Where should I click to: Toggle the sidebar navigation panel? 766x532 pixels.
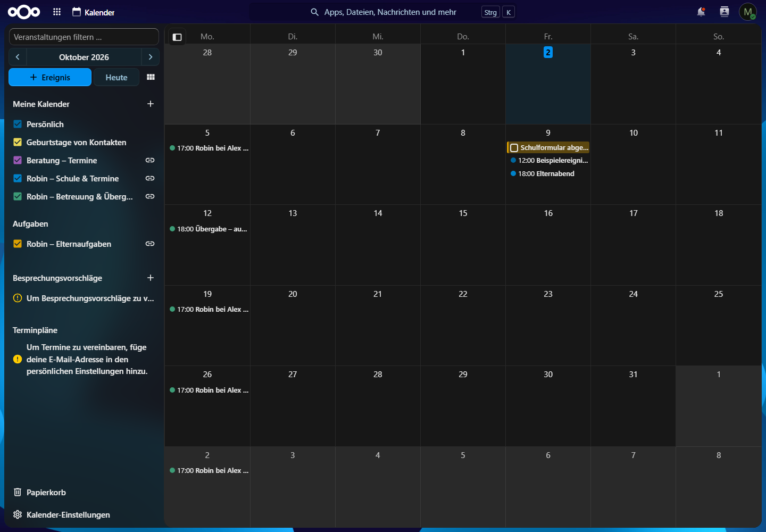[x=177, y=37]
